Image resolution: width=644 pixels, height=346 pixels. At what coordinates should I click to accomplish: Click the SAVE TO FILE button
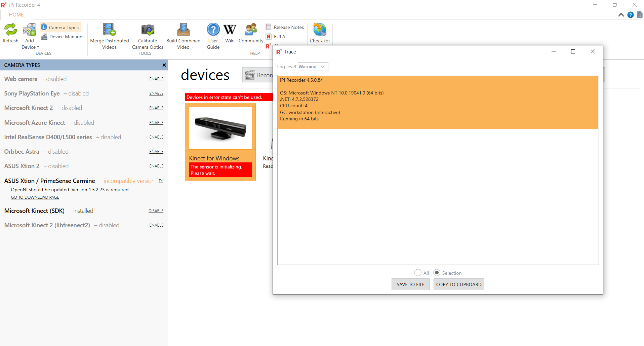410,284
